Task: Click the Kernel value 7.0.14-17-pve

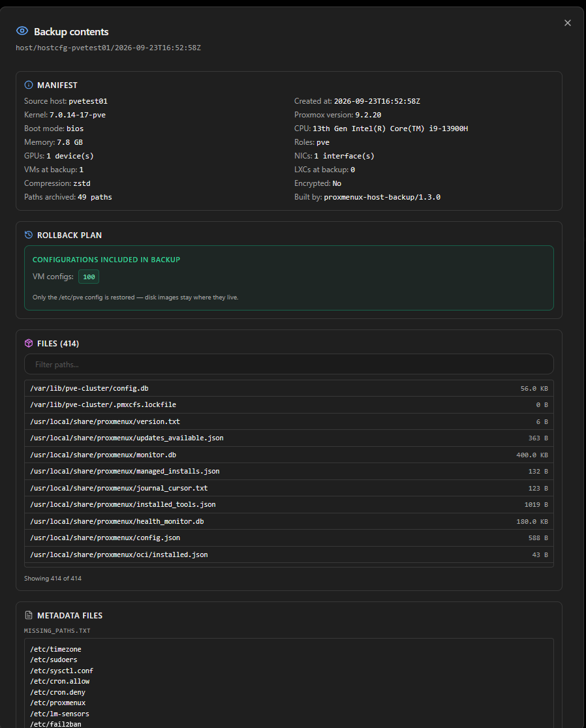Action: (78, 115)
